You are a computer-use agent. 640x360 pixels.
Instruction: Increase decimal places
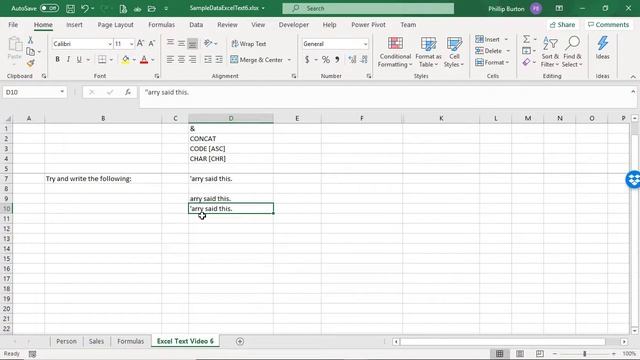point(352,60)
